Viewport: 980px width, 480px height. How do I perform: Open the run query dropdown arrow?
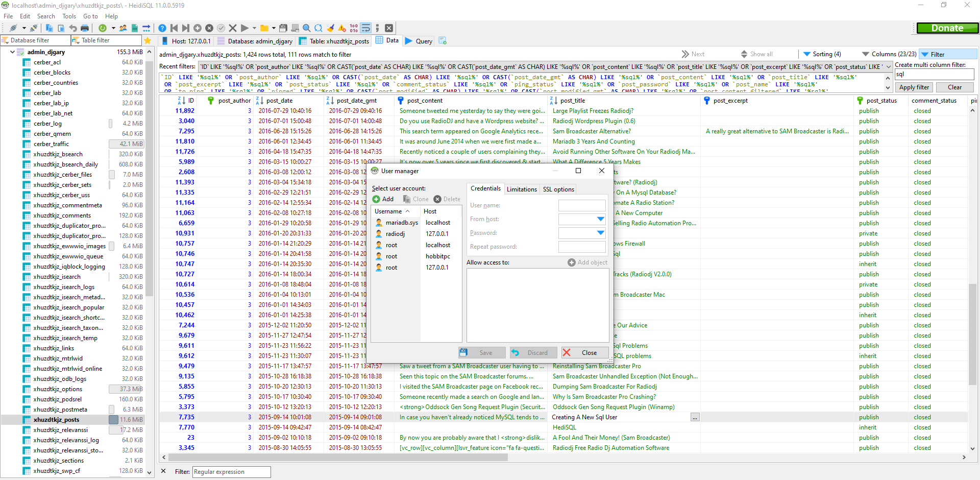click(255, 28)
